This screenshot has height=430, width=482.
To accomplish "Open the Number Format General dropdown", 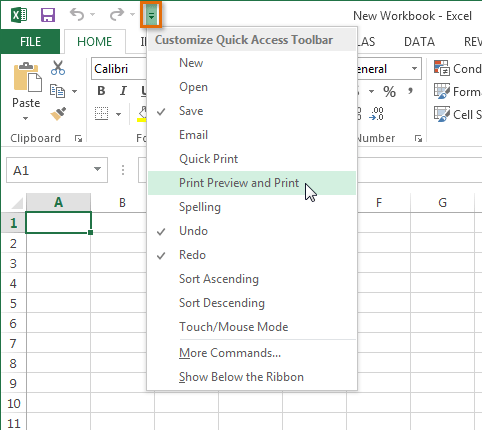I will point(414,69).
